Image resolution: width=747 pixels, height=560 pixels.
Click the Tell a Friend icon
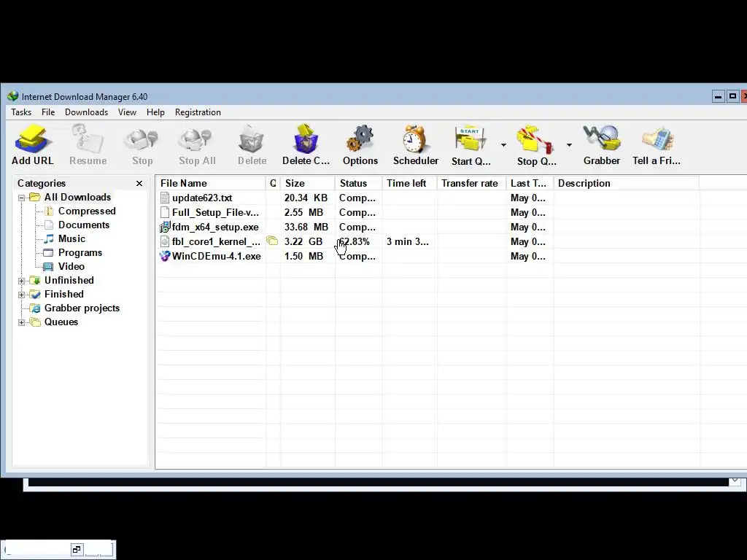coord(657,139)
